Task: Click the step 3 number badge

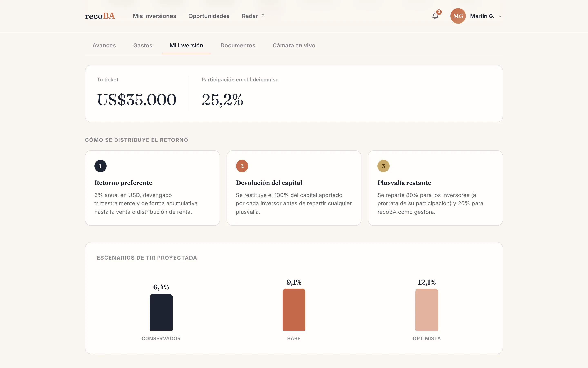Action: [383, 166]
